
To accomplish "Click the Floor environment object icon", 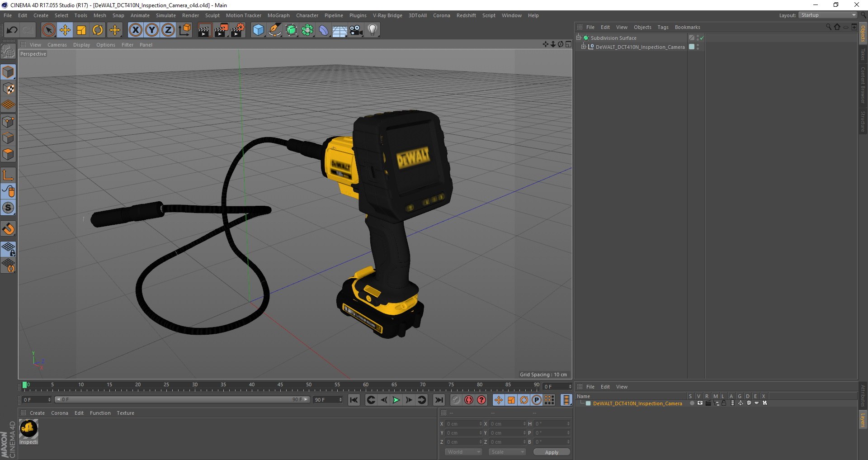I will (x=340, y=30).
